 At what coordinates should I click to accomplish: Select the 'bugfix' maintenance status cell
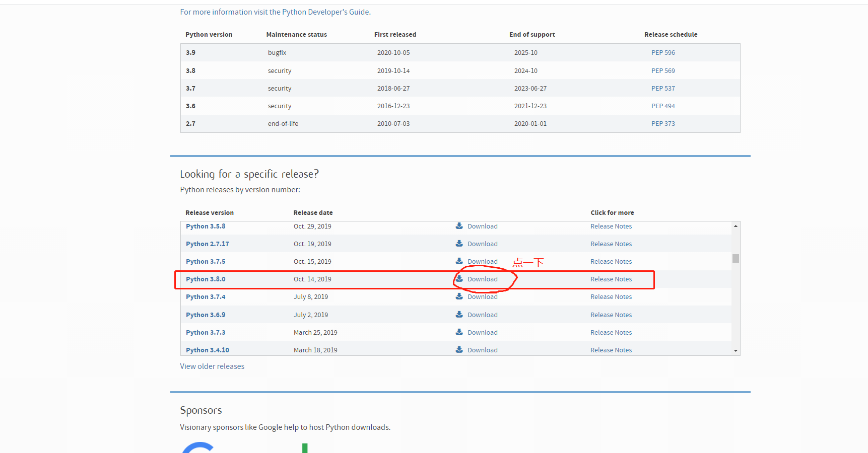tap(277, 52)
